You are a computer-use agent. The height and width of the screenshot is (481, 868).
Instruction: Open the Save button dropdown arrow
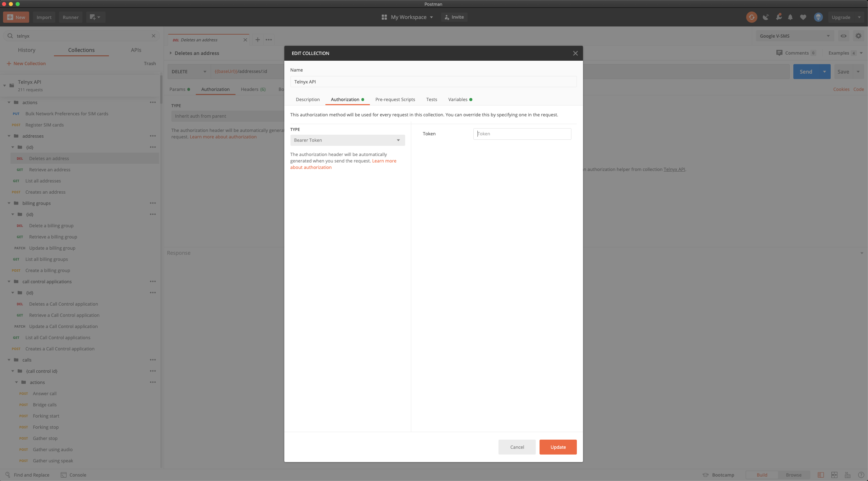click(x=858, y=72)
